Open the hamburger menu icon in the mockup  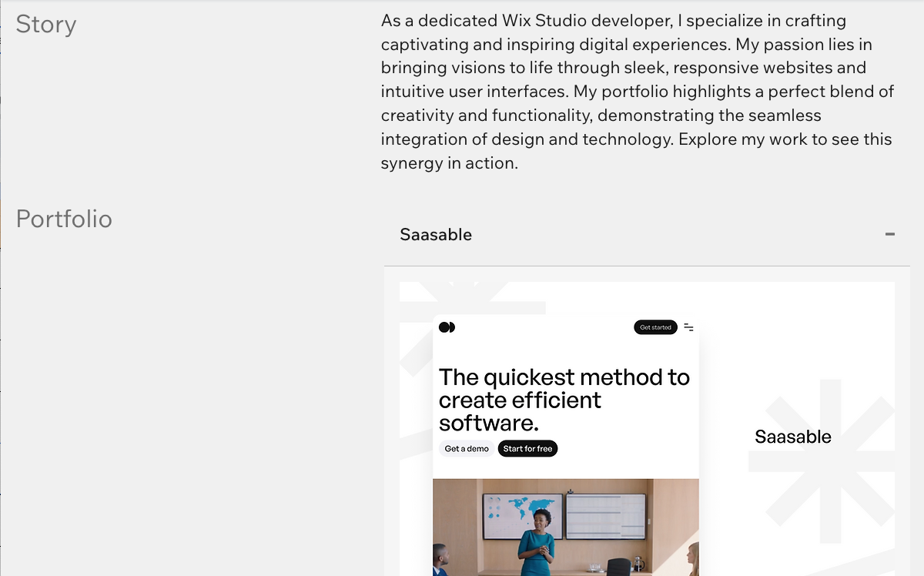pyautogui.click(x=688, y=327)
